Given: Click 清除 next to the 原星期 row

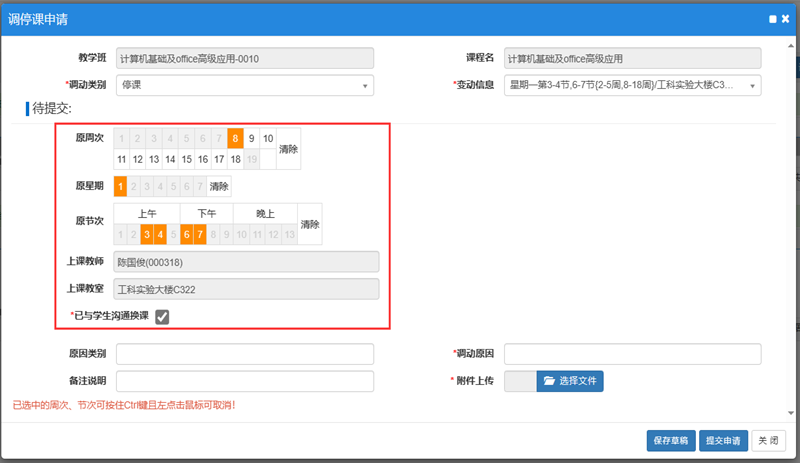Looking at the screenshot, I should coord(219,186).
